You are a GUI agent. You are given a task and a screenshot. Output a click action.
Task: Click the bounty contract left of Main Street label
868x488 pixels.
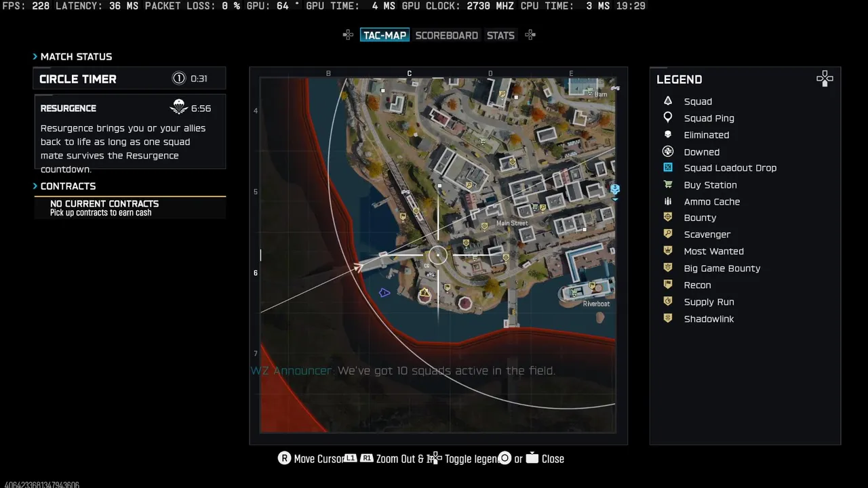coord(484,226)
